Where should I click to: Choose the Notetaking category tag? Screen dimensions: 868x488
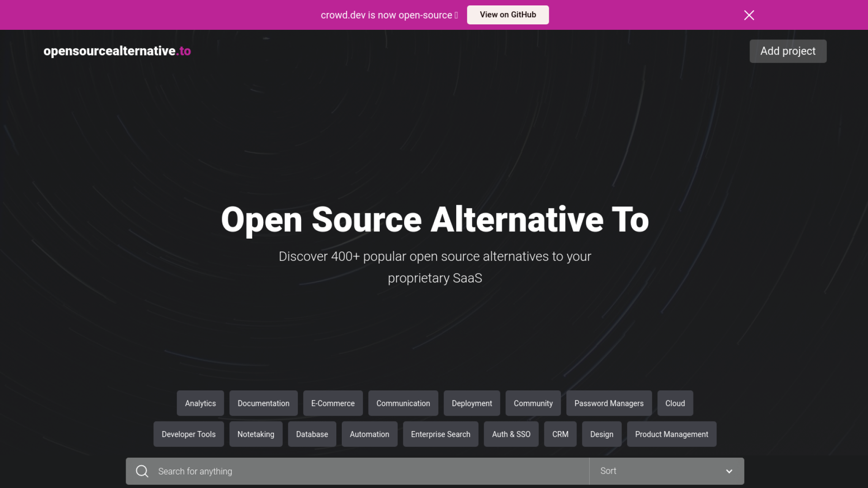tap(255, 434)
